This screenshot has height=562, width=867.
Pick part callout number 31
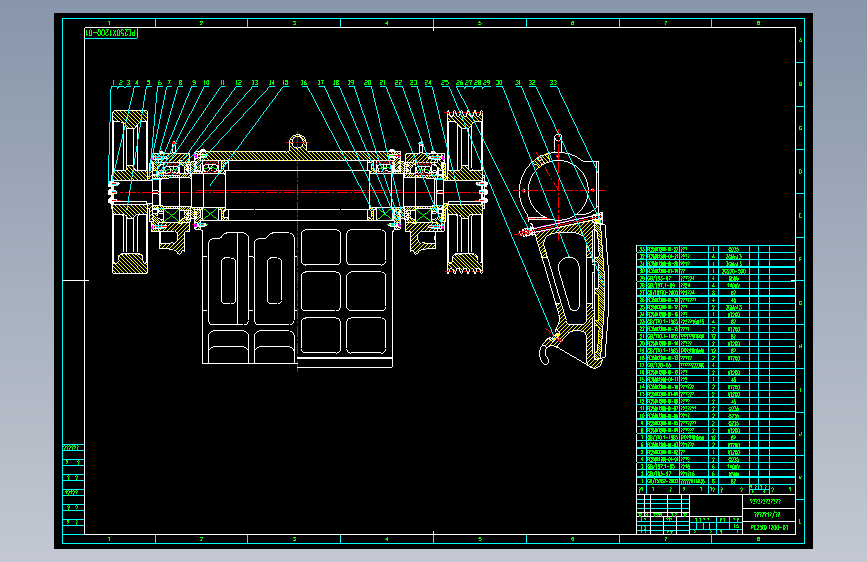click(x=518, y=83)
